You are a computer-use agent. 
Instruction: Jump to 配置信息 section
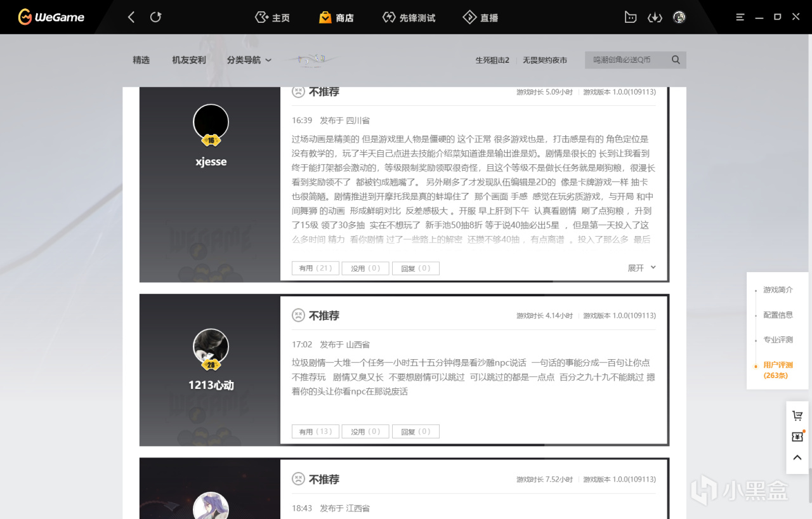778,315
